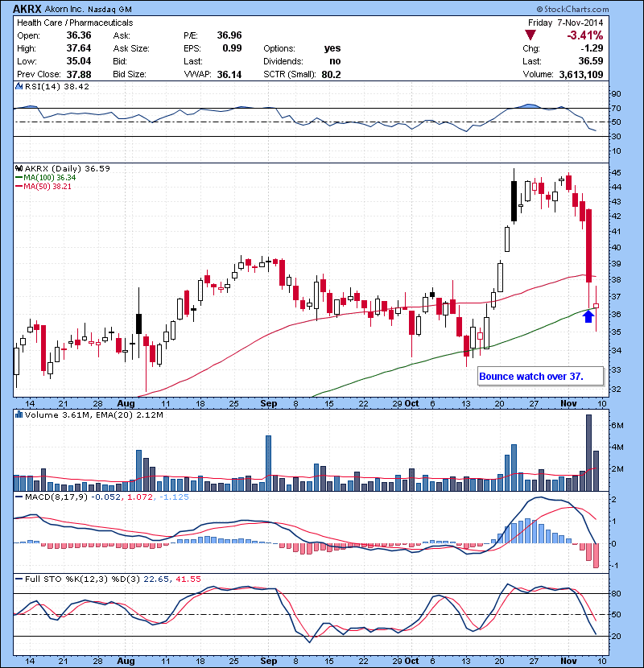Viewport: 644px width, 668px height.
Task: Select the SCTR (Small) value 80.2
Action: tap(331, 75)
